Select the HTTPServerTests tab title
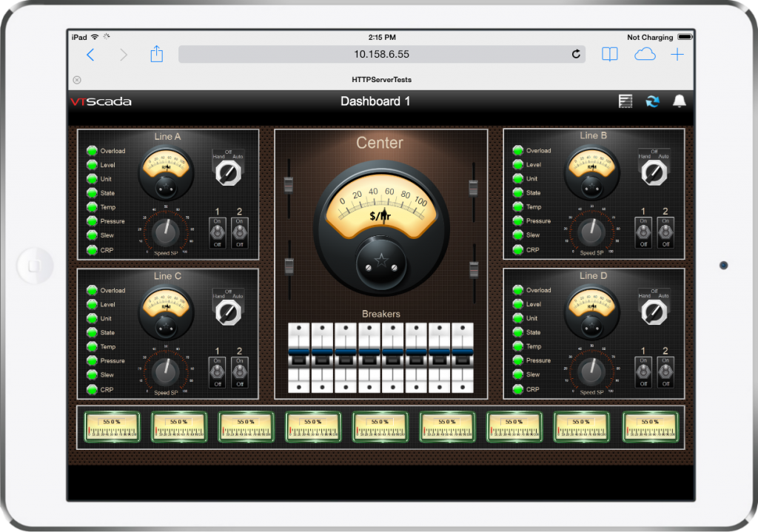This screenshot has height=532, width=758. pyautogui.click(x=381, y=80)
